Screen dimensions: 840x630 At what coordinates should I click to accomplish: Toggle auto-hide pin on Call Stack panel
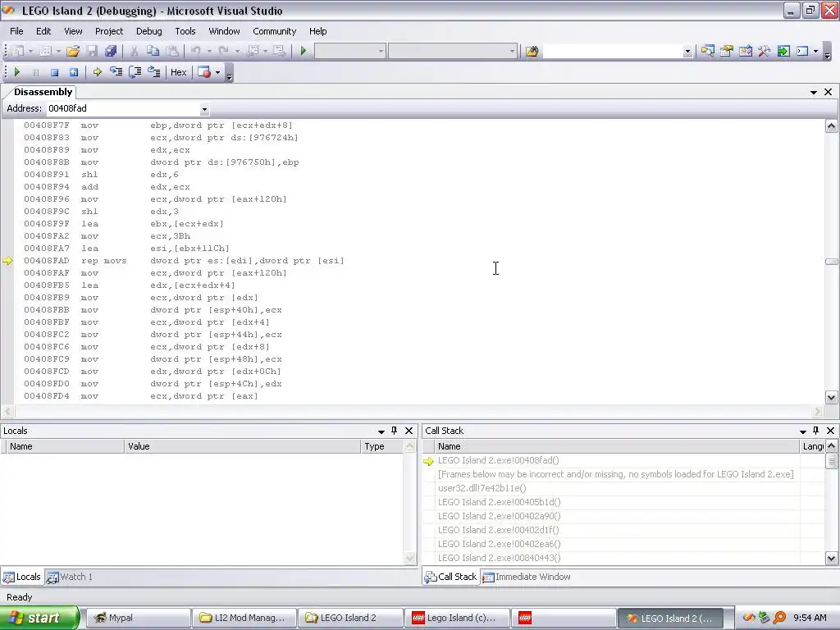tap(816, 431)
